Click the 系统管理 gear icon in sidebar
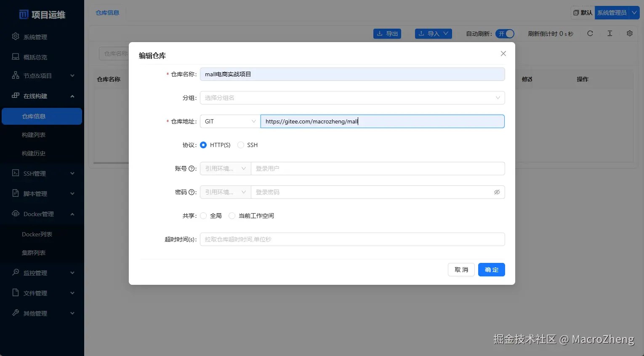 point(16,37)
